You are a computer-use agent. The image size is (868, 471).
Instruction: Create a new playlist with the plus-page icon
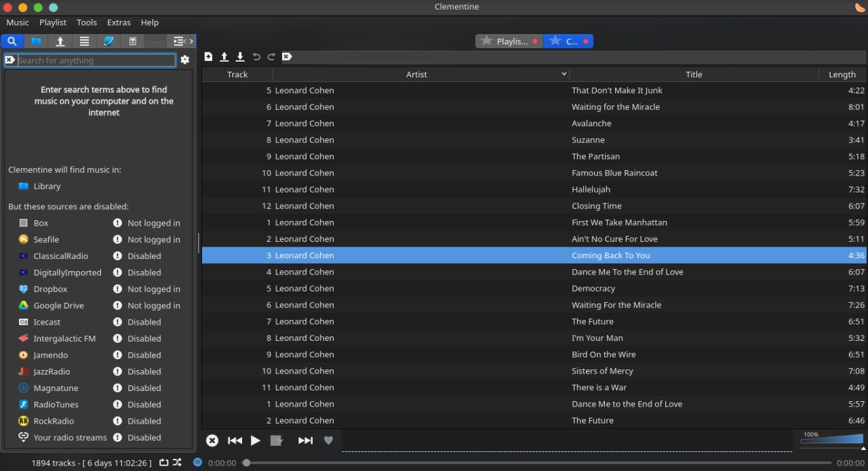coord(208,57)
